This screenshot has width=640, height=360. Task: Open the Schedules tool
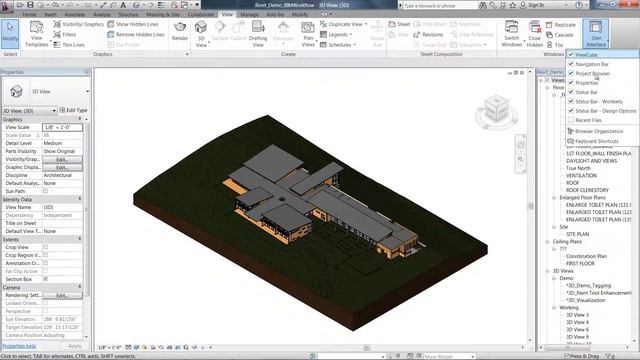click(338, 45)
